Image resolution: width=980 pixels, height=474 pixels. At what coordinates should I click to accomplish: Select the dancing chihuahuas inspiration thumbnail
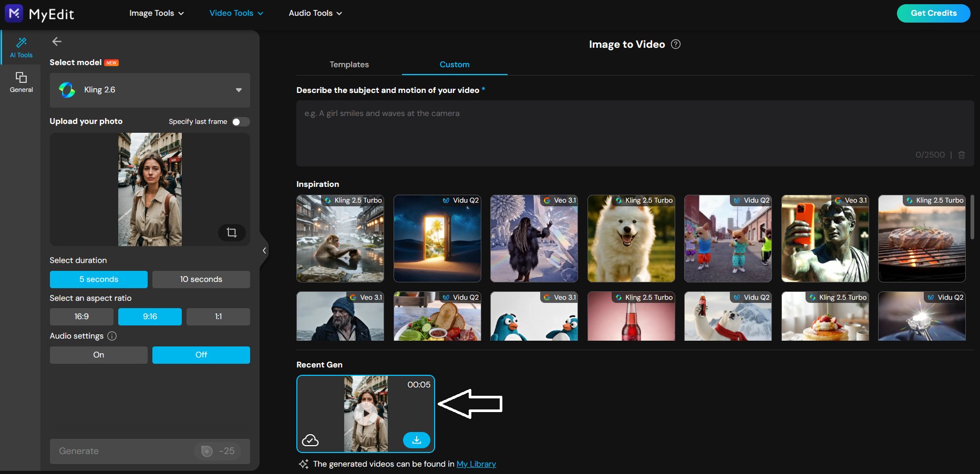[x=728, y=239]
